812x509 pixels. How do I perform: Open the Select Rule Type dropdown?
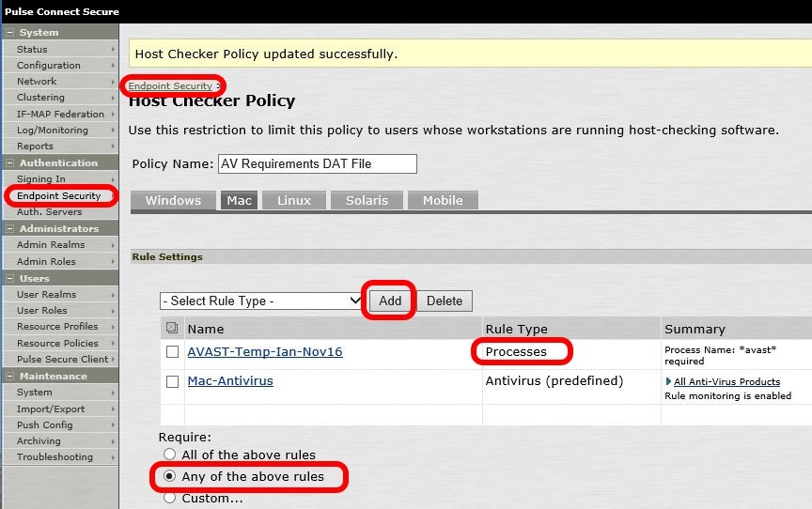(x=261, y=301)
